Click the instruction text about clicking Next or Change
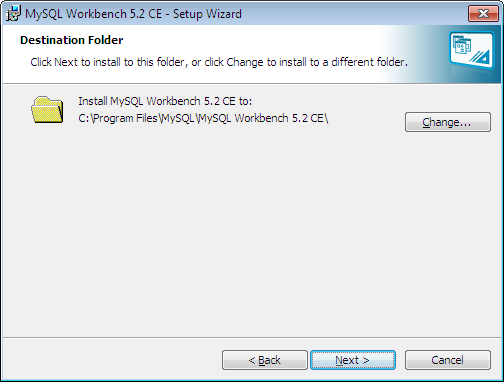Screen dimensions: 504x382 (219, 62)
